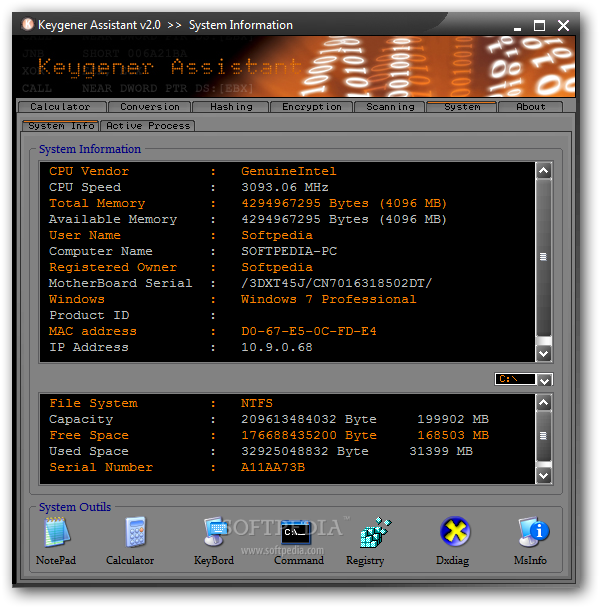Click the 31399 MB used space figure
600x608 pixels.
tap(441, 451)
